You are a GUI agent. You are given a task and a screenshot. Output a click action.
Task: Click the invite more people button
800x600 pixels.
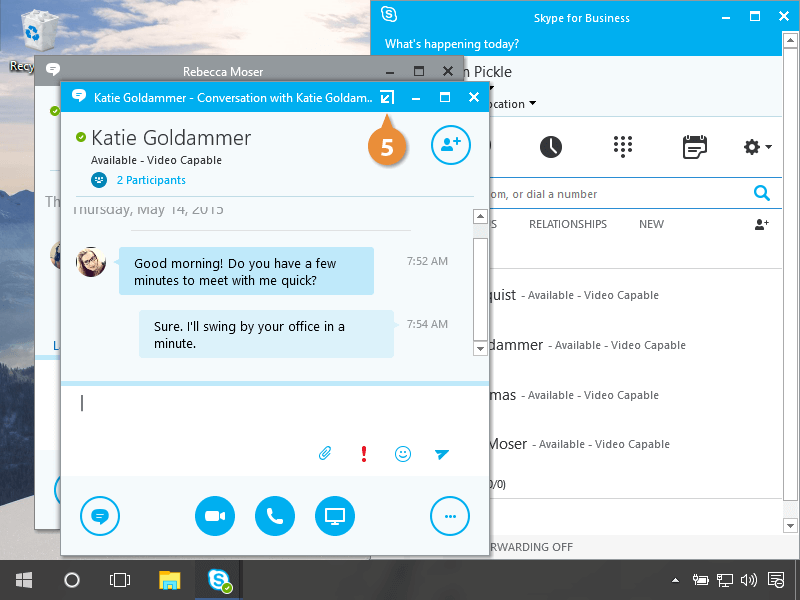(x=450, y=144)
